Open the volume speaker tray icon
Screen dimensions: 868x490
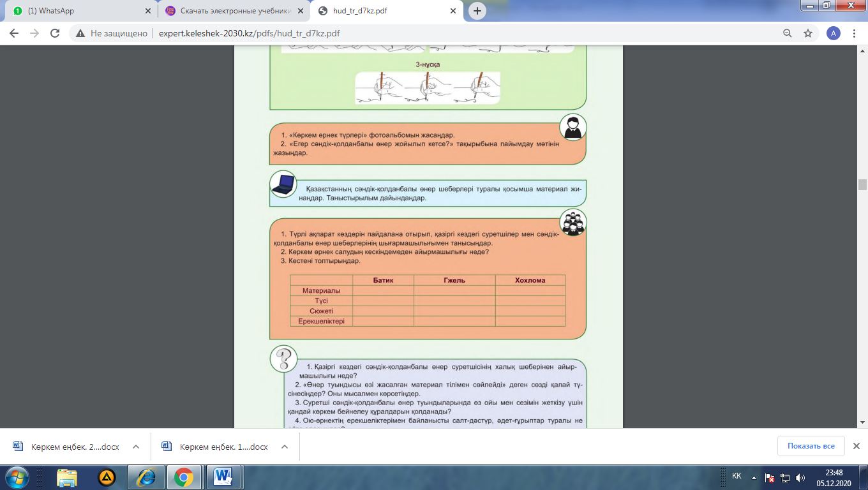coord(800,477)
